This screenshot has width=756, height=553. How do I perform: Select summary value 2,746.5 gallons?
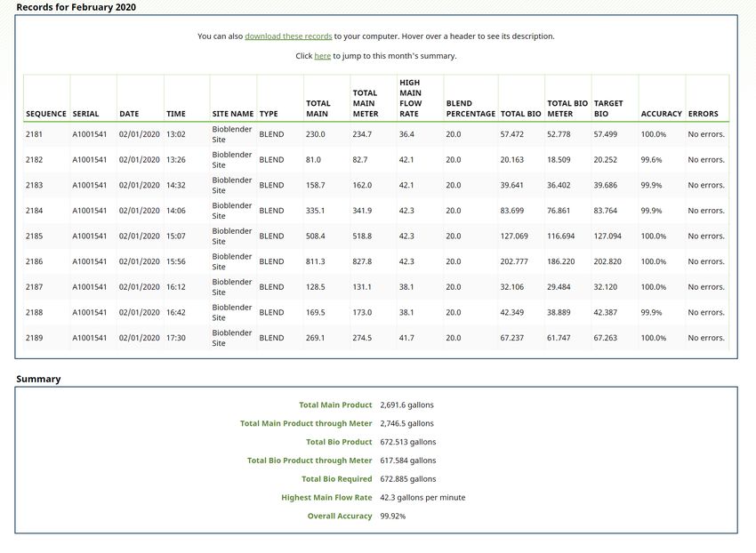[407, 423]
